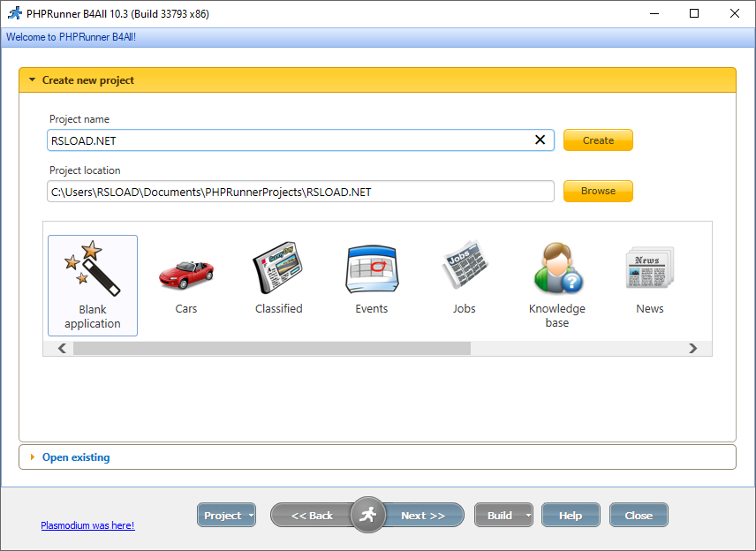Maximize the PHPRunner window
The height and width of the screenshot is (551, 756).
pos(694,13)
